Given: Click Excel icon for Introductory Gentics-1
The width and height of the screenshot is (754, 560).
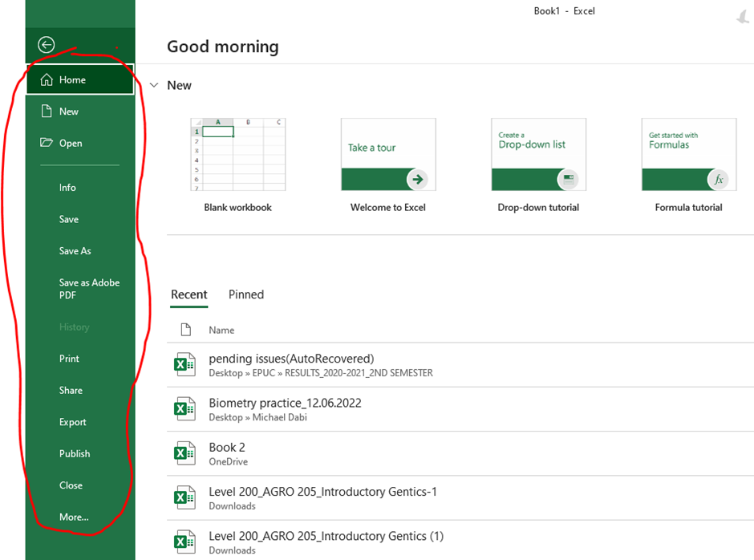Looking at the screenshot, I should click(184, 497).
